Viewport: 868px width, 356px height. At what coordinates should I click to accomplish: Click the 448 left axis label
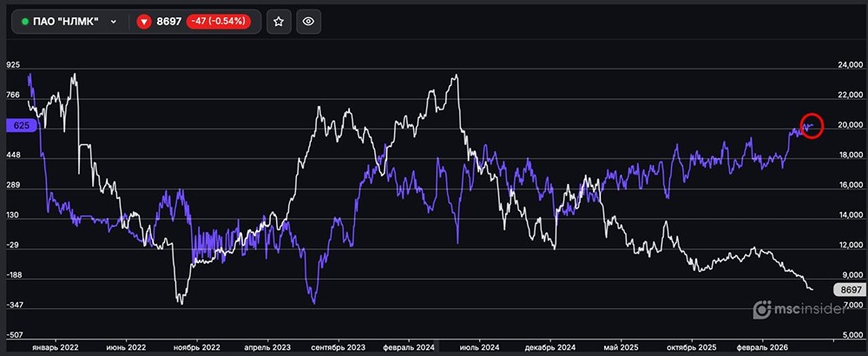coord(13,155)
